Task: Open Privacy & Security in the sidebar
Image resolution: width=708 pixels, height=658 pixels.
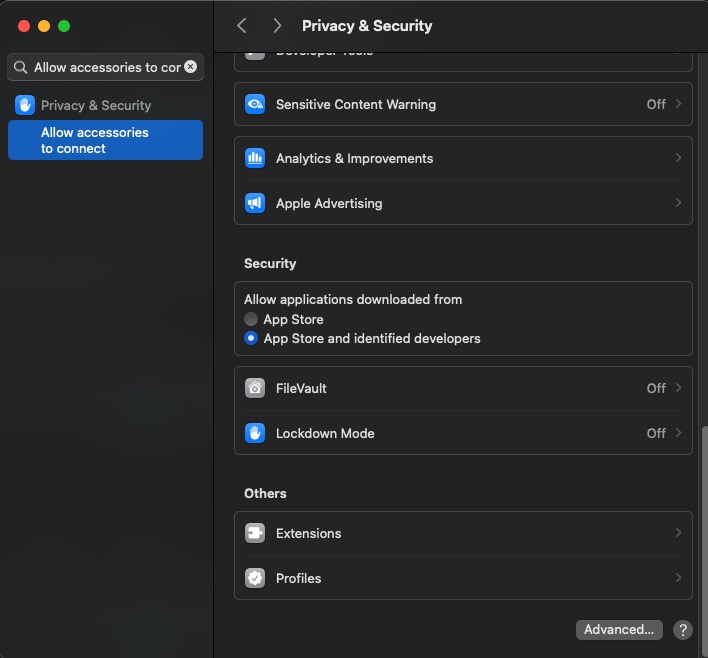Action: click(96, 105)
